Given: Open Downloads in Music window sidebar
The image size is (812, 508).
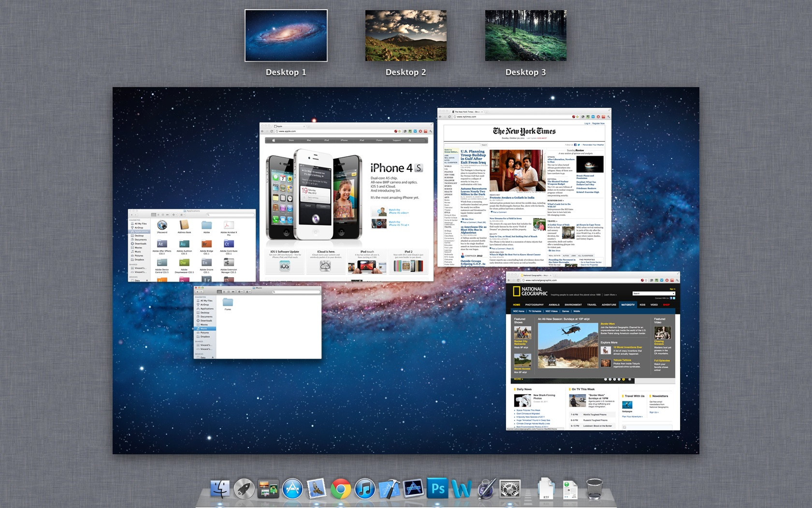Looking at the screenshot, I should coord(206,321).
